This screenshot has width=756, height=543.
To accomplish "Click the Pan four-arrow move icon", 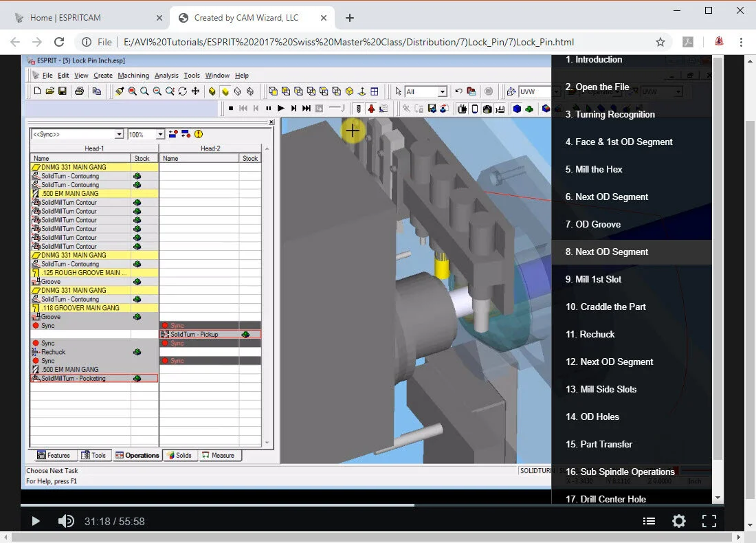I will [195, 91].
